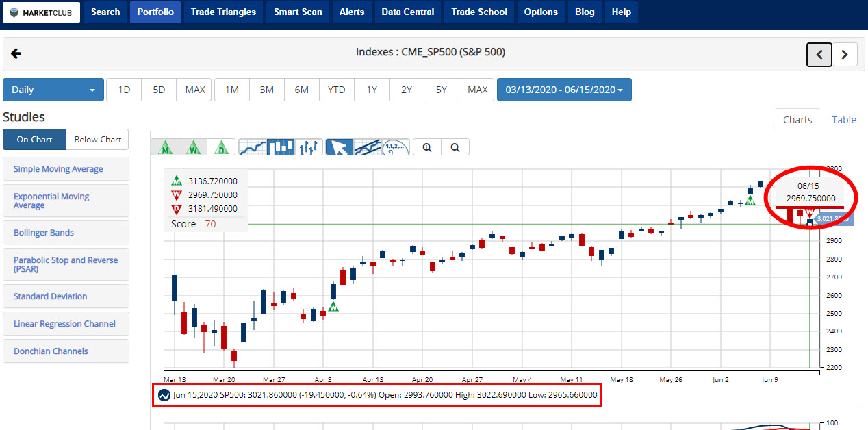Select the Below-Chart studies toggle
Image resolution: width=868 pixels, height=430 pixels.
[x=98, y=139]
